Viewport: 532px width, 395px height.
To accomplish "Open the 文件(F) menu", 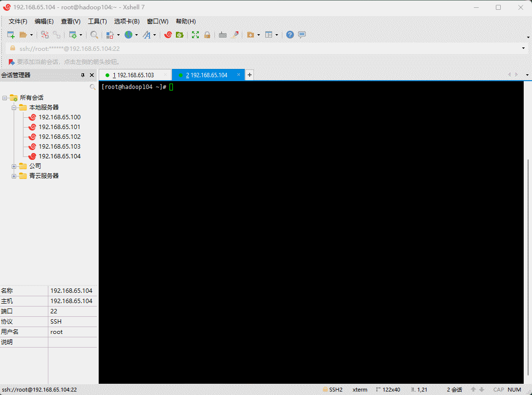I will (18, 22).
